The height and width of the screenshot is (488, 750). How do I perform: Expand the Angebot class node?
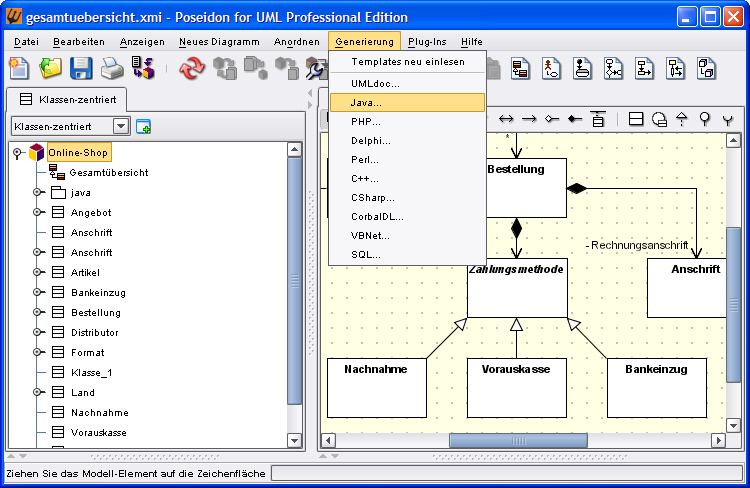click(38, 212)
